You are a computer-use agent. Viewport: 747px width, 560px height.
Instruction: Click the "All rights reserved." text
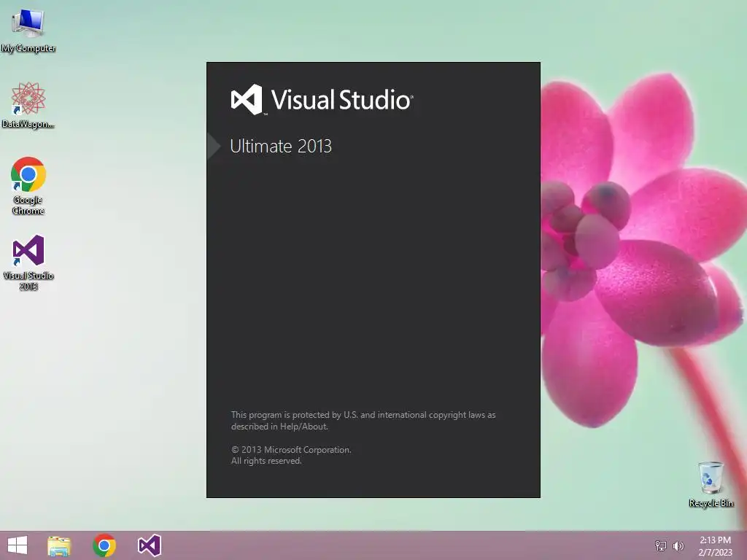(266, 461)
